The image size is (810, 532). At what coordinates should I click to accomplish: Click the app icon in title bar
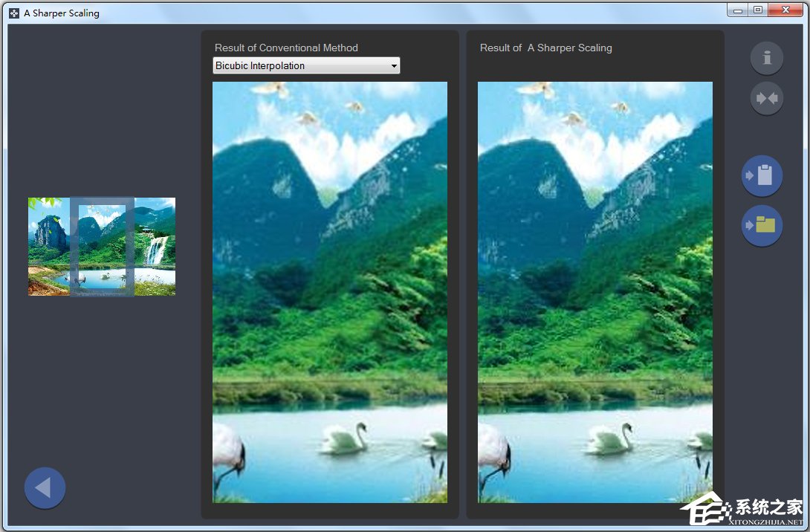pyautogui.click(x=14, y=13)
